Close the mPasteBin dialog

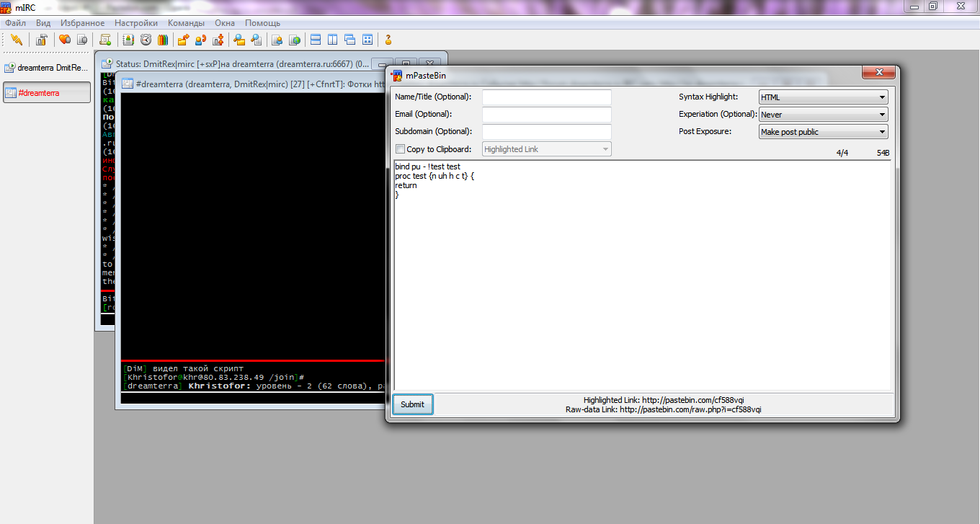tap(879, 72)
